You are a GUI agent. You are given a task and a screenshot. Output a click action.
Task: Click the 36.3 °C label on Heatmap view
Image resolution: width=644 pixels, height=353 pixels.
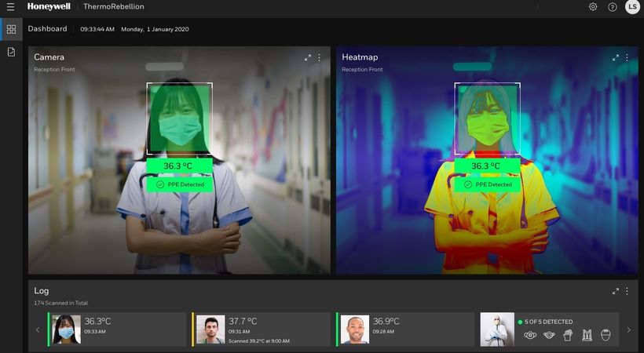click(x=487, y=166)
